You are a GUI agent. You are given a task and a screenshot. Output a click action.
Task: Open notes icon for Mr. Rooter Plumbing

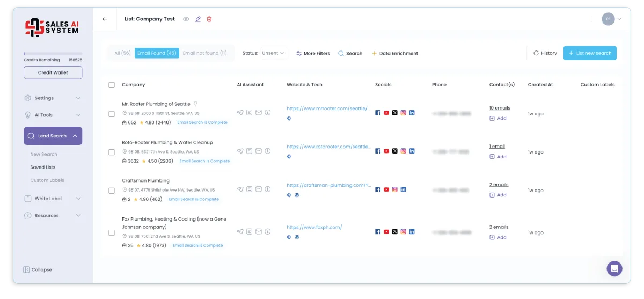(x=249, y=113)
